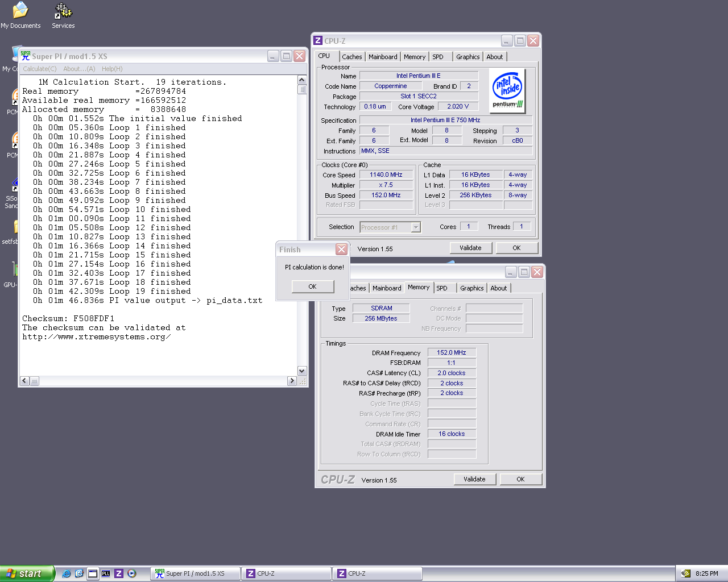Switch to Super PI in the taskbar
The height and width of the screenshot is (582, 728).
[195, 573]
